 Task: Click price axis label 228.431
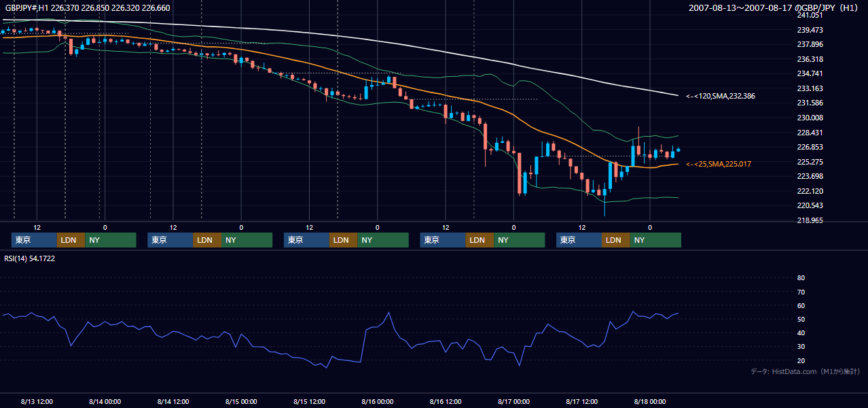810,133
